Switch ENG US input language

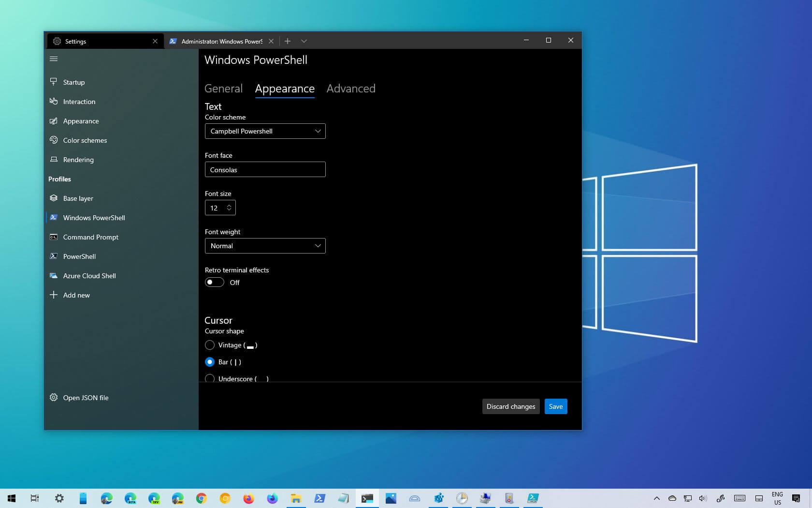[777, 498]
